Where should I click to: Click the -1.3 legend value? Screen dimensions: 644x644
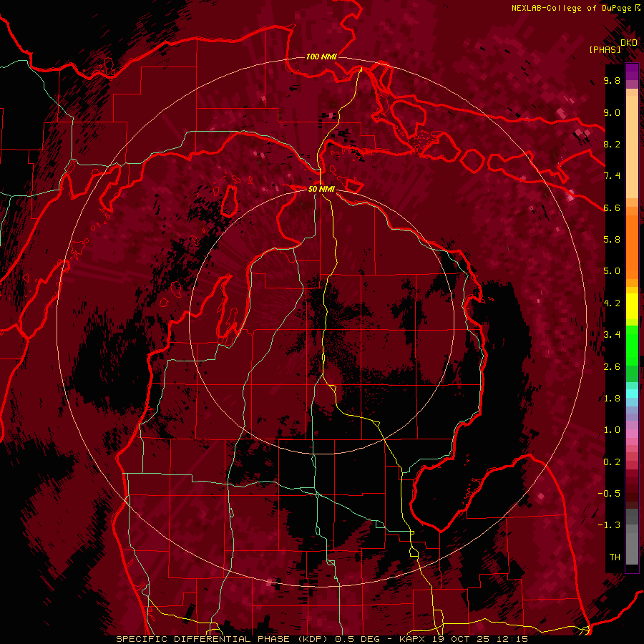pyautogui.click(x=609, y=525)
